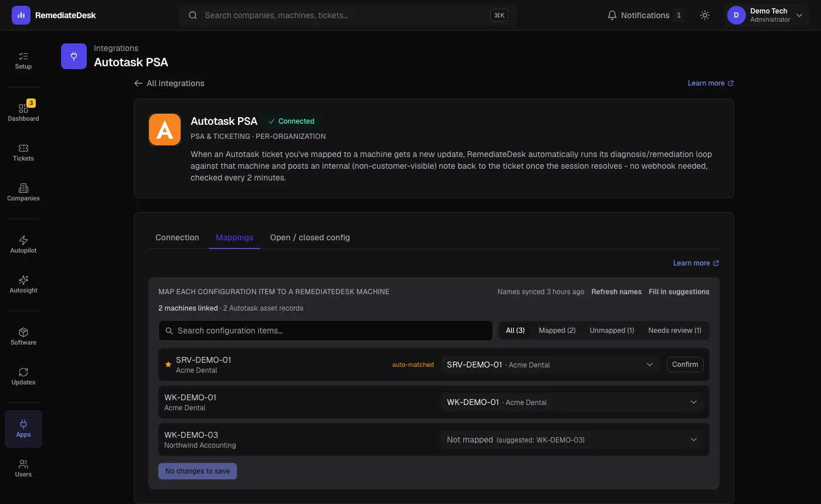Viewport: 821px width, 504px height.
Task: Click the Notifications bell icon
Action: coord(612,15)
